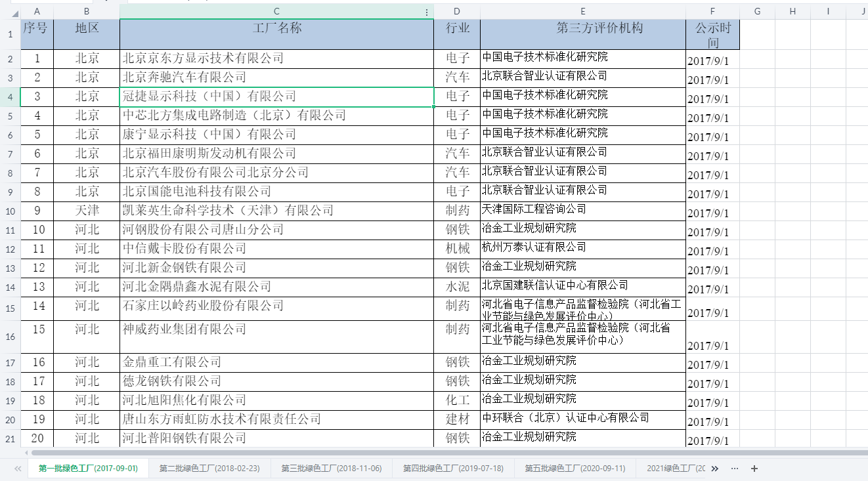Select row 1 header number
This screenshot has height=481, width=868.
click(x=10, y=34)
